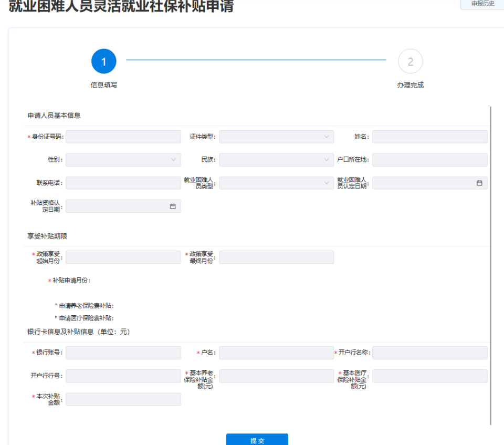The height and width of the screenshot is (445, 504).
Task: Focus the 联系电话 input box
Action: point(123,183)
